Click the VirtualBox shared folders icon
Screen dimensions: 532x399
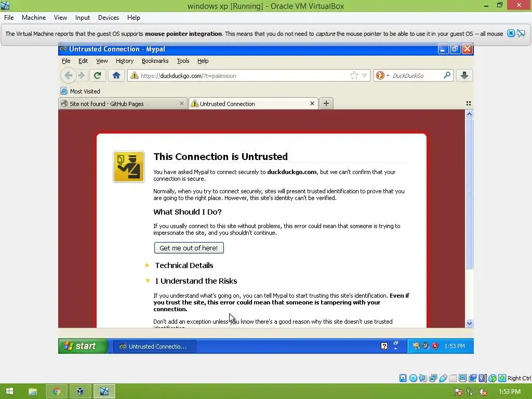[x=453, y=378]
